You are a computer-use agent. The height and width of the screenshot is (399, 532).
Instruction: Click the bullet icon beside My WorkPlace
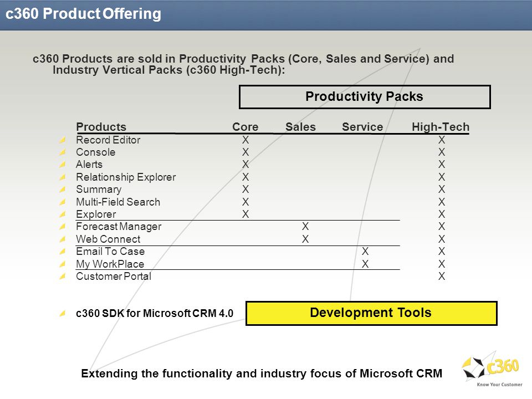point(63,264)
